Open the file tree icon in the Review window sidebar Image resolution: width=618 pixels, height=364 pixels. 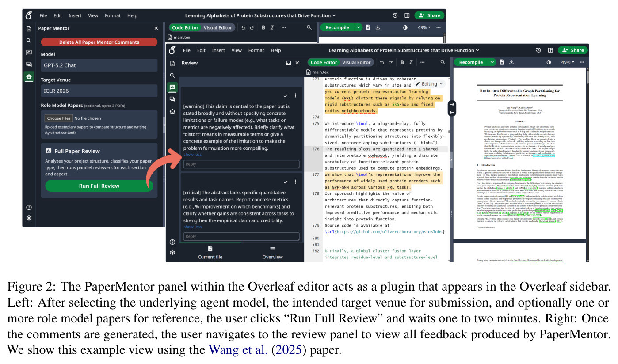click(172, 63)
